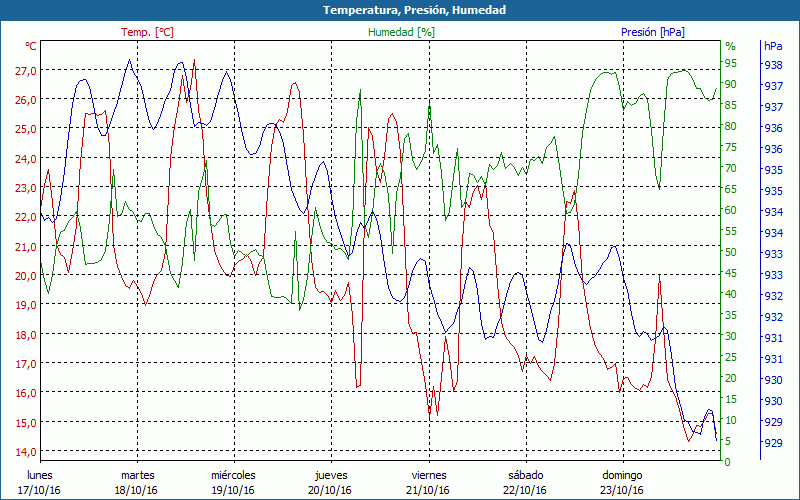Screen dimensions: 800x500
Task: Click the 938 pressure axis tick
Action: [x=773, y=65]
